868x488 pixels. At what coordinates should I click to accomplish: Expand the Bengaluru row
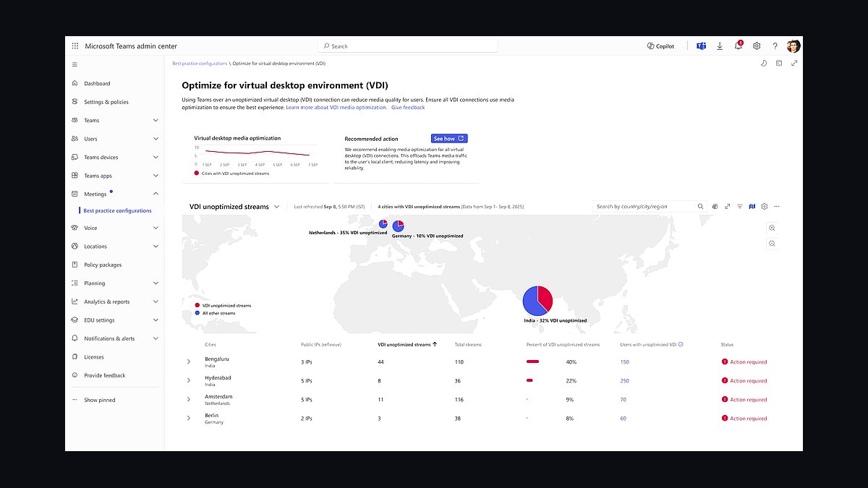pos(189,361)
